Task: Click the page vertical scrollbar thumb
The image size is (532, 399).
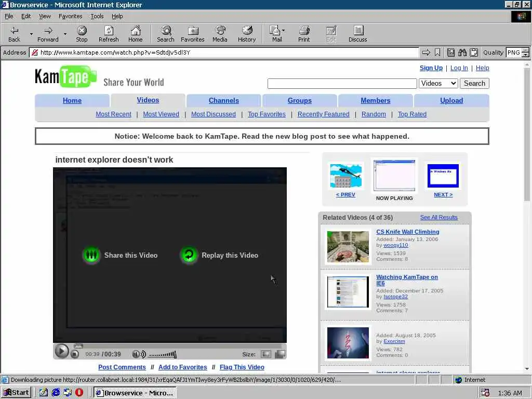Action: [x=527, y=135]
